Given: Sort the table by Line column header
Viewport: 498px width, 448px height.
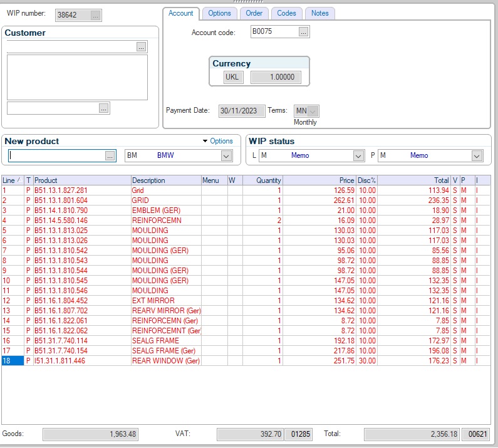Looking at the screenshot, I should click(12, 180).
